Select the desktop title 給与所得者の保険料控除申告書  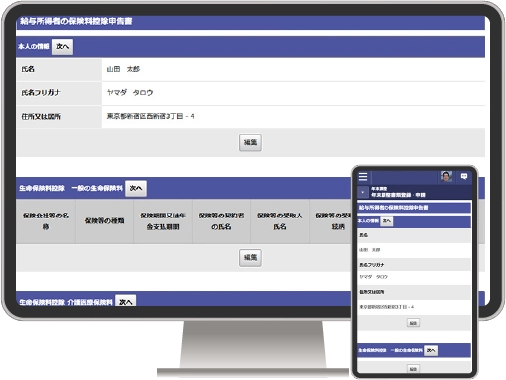(x=76, y=21)
